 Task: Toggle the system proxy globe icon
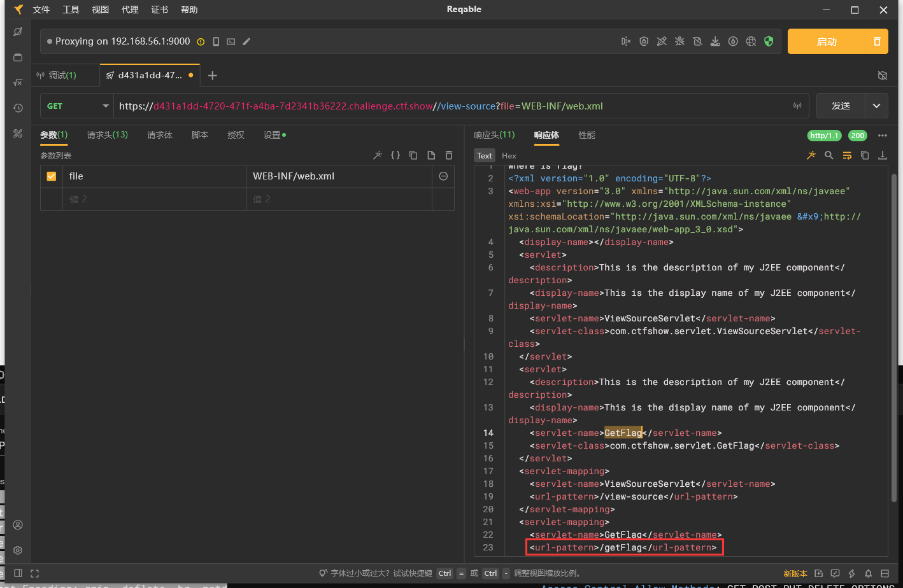[x=751, y=41]
